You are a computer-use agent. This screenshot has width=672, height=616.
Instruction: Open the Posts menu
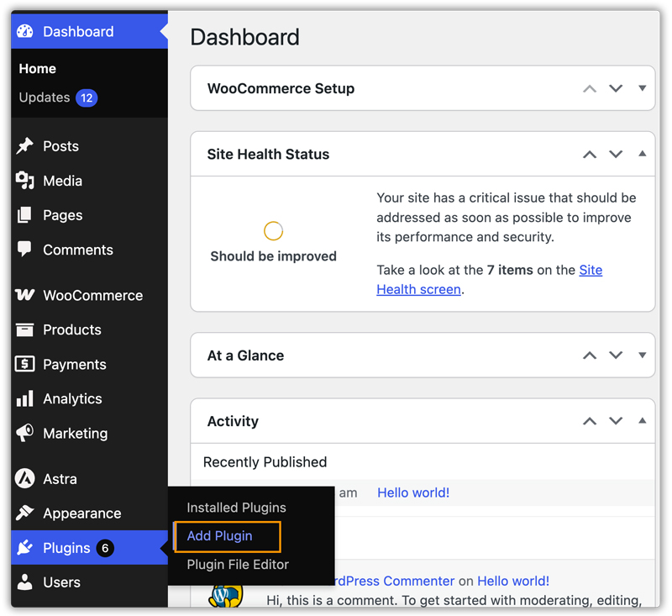point(89,146)
